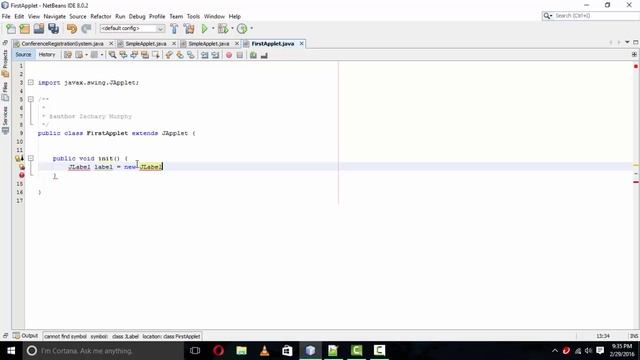Click the Uncomment code icon in editor toolbar

pyautogui.click(x=264, y=55)
